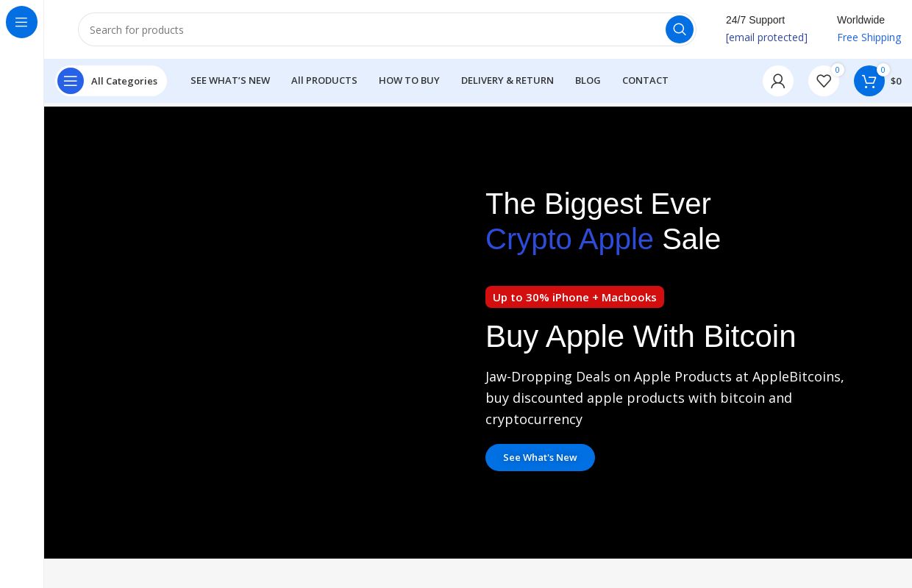Screen dimensions: 912x588
Task: Open the All PRODUCTS menu item
Action: 324,80
